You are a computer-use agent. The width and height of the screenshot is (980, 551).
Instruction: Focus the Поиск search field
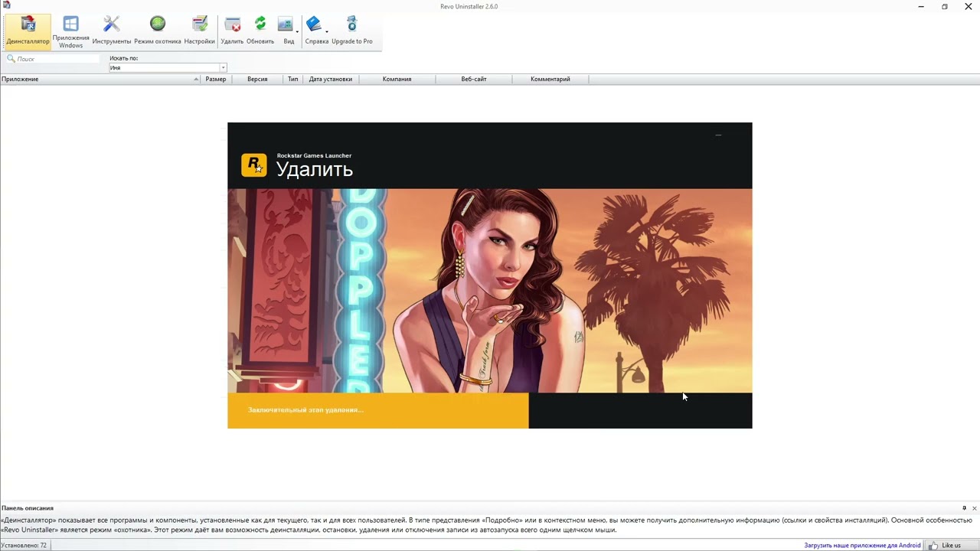57,59
